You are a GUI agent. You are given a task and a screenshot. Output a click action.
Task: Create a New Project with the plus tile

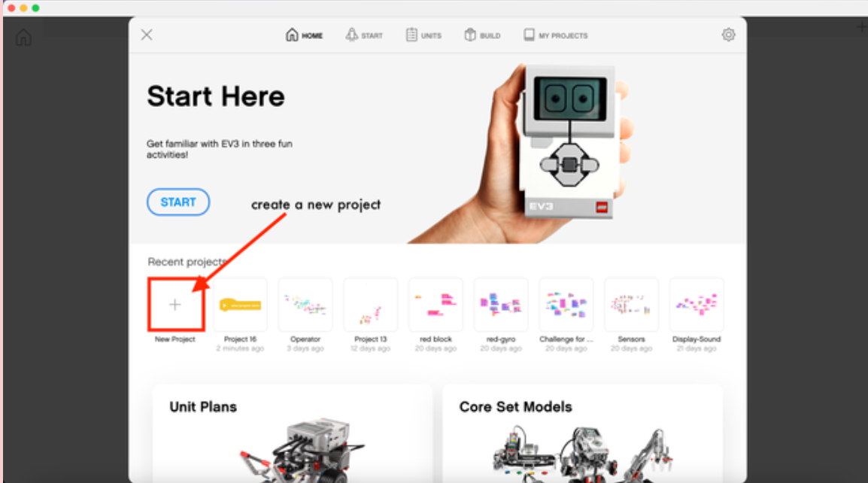coord(175,305)
